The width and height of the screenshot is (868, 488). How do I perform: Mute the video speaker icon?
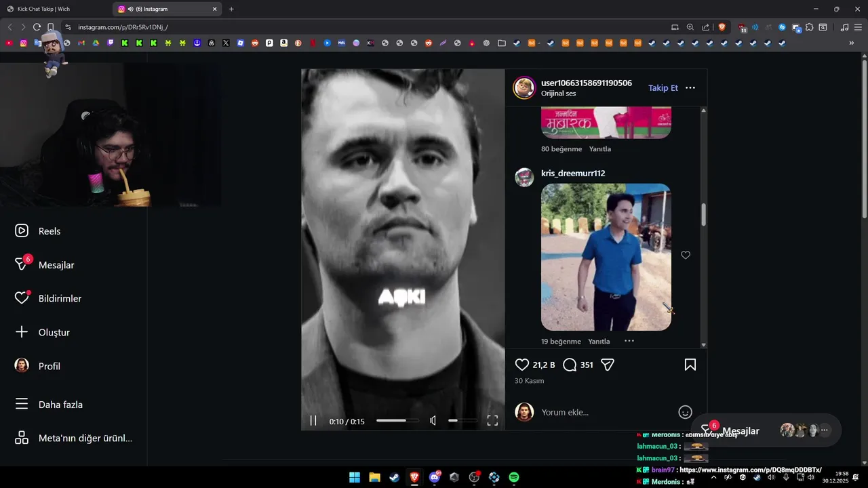pyautogui.click(x=433, y=421)
